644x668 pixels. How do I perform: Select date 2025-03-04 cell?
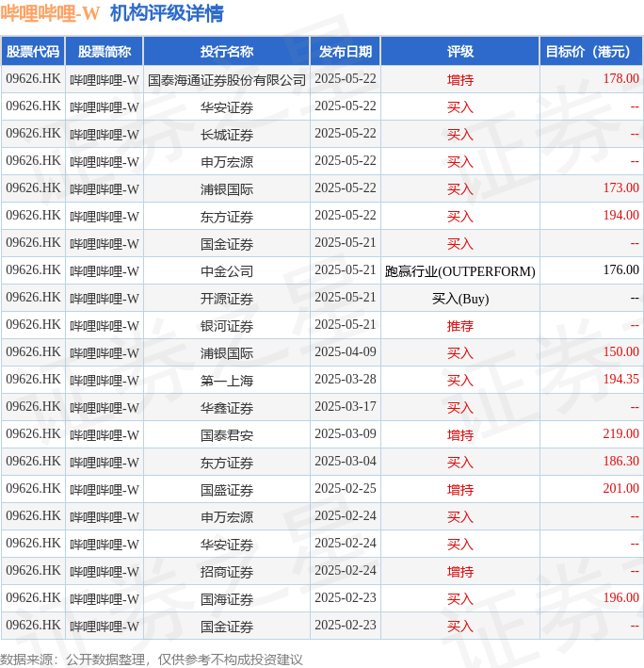point(346,462)
